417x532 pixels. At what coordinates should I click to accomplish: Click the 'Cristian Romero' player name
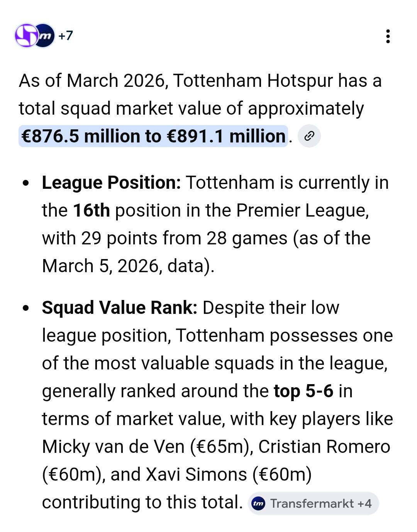(324, 447)
